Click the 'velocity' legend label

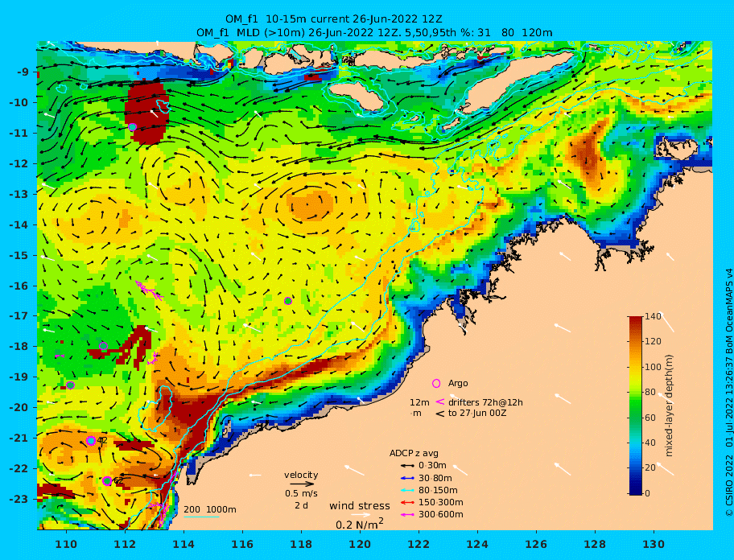(x=301, y=475)
